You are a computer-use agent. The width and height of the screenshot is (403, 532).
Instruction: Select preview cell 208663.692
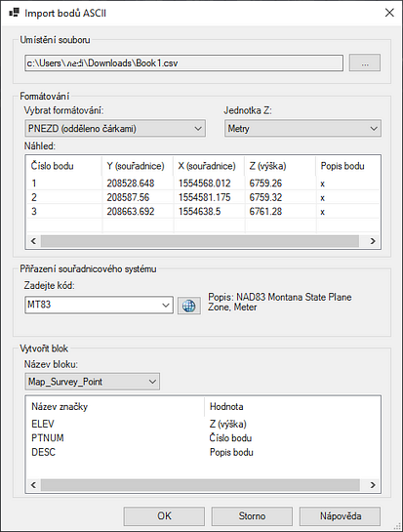tap(131, 212)
